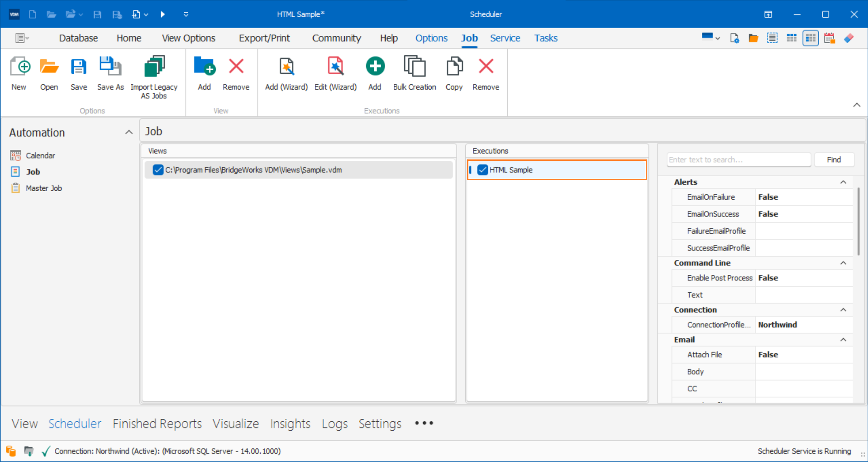The image size is (868, 462).
Task: Click the property search text field
Action: coord(738,159)
